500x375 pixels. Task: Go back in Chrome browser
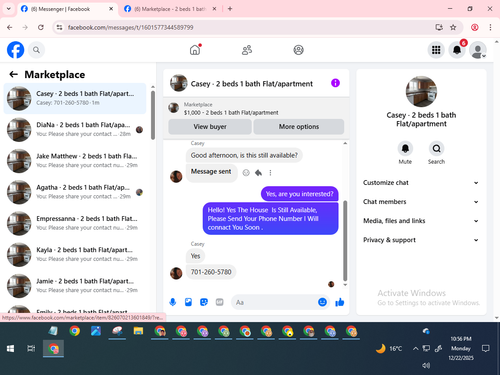pyautogui.click(x=10, y=27)
